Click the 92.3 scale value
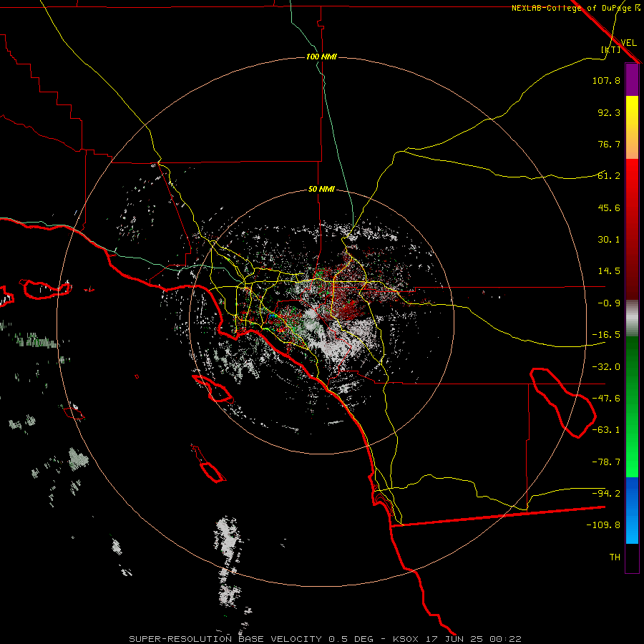The height and width of the screenshot is (644, 644). pyautogui.click(x=609, y=112)
